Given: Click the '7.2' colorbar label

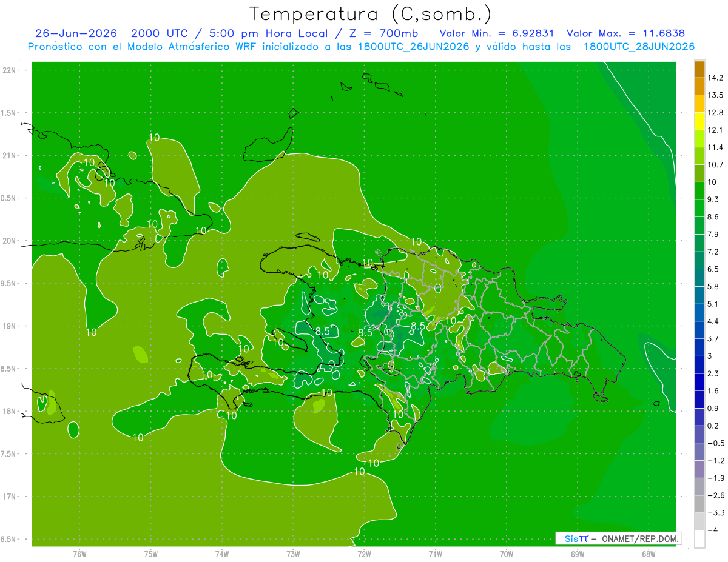Looking at the screenshot, I should [x=713, y=252].
